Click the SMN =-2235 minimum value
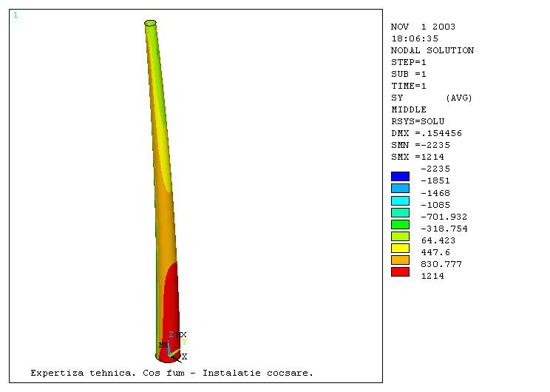 coord(420,145)
